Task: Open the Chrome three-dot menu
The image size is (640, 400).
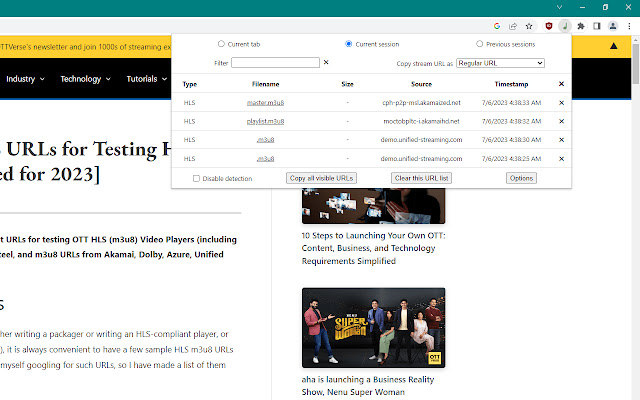Action: (630, 25)
